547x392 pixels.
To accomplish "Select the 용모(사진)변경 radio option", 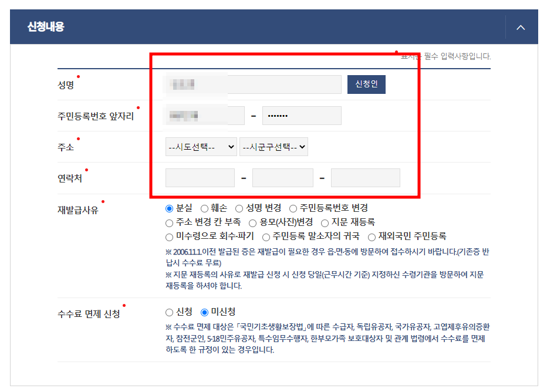I will coord(252,223).
